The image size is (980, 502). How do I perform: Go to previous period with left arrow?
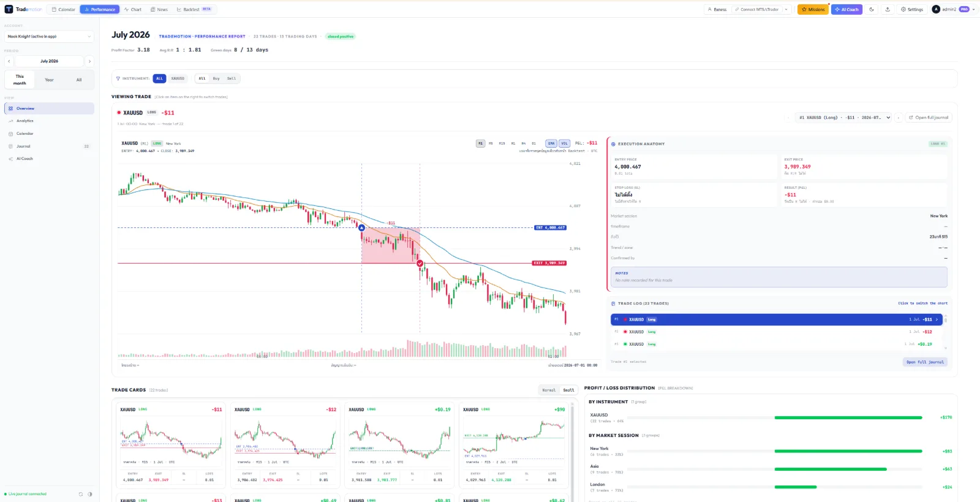(9, 61)
